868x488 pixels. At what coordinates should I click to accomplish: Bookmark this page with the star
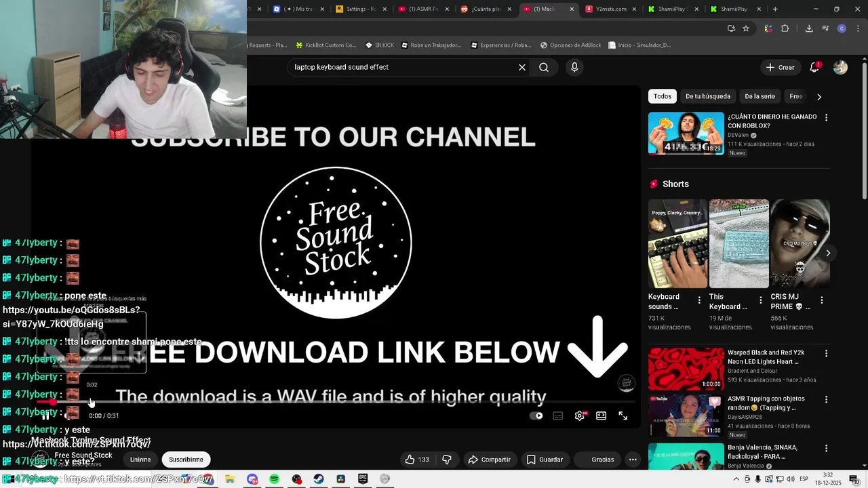point(746,28)
